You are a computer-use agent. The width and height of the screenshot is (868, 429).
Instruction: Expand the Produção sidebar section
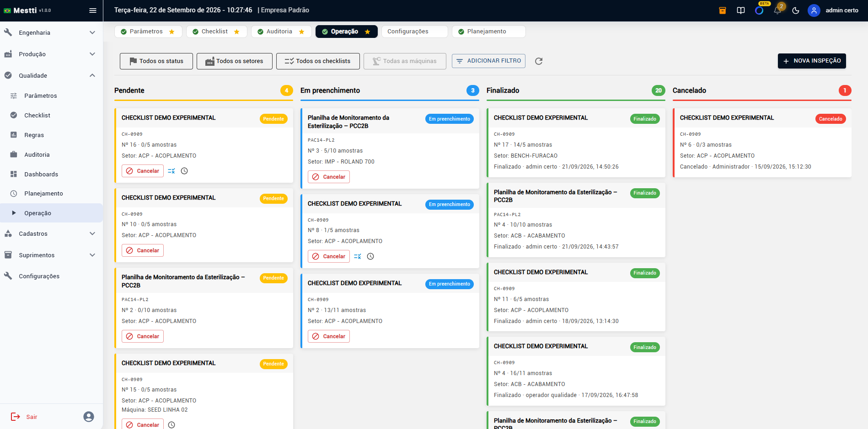pos(51,54)
